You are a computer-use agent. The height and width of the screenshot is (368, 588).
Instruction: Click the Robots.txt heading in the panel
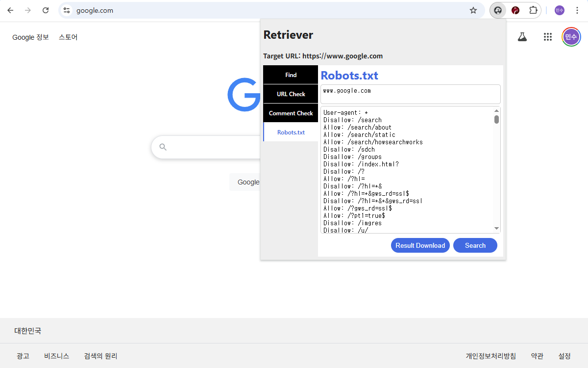[x=349, y=75]
